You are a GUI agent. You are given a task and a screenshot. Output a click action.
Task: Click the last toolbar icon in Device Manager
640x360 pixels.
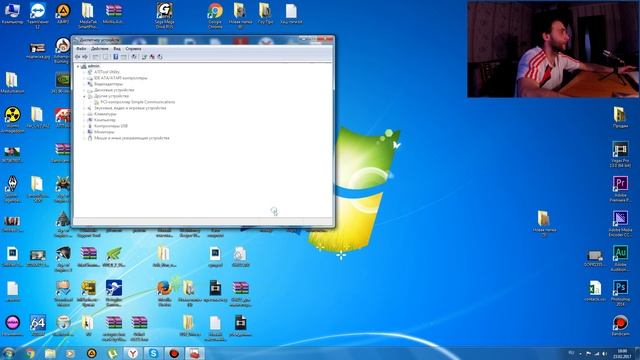(x=160, y=57)
